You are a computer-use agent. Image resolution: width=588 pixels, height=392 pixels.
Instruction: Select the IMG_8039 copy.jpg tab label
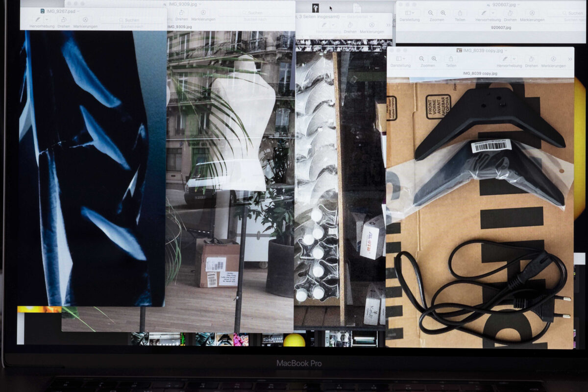(x=480, y=73)
